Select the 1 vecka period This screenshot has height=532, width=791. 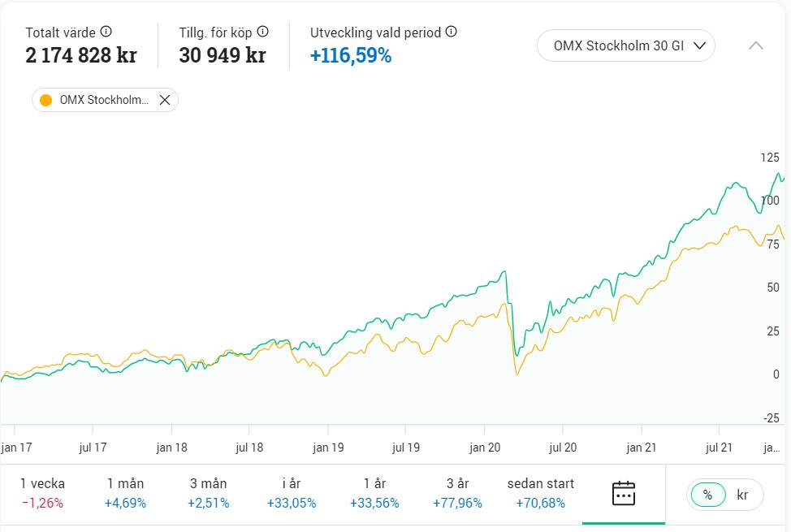(42, 493)
